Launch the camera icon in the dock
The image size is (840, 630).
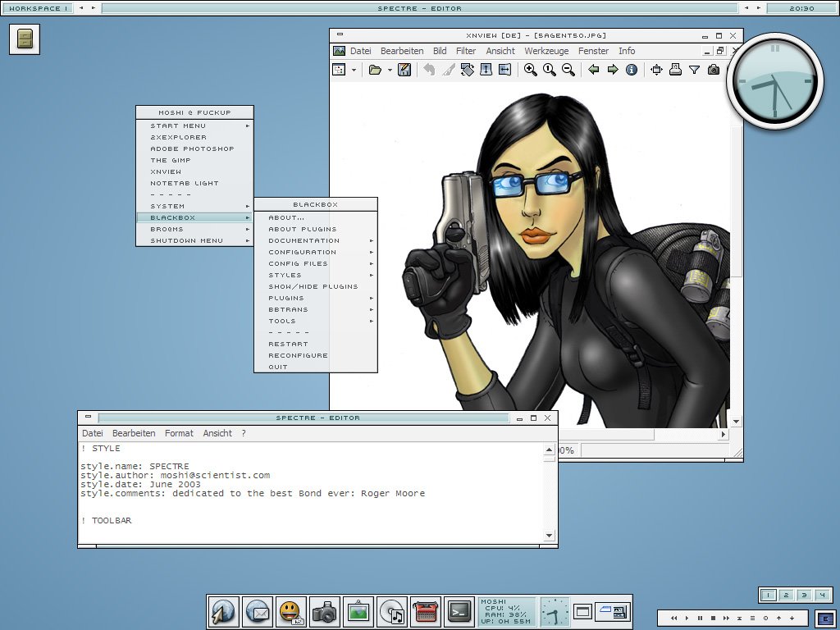click(x=325, y=611)
